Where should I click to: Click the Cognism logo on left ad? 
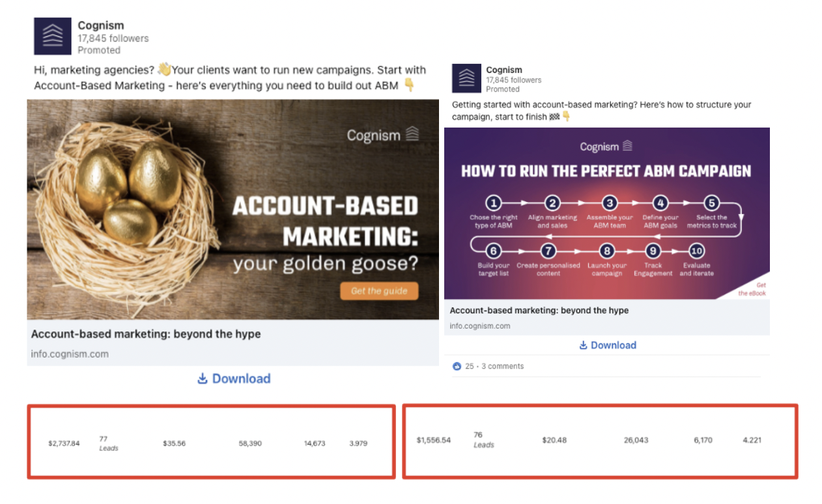click(x=53, y=36)
